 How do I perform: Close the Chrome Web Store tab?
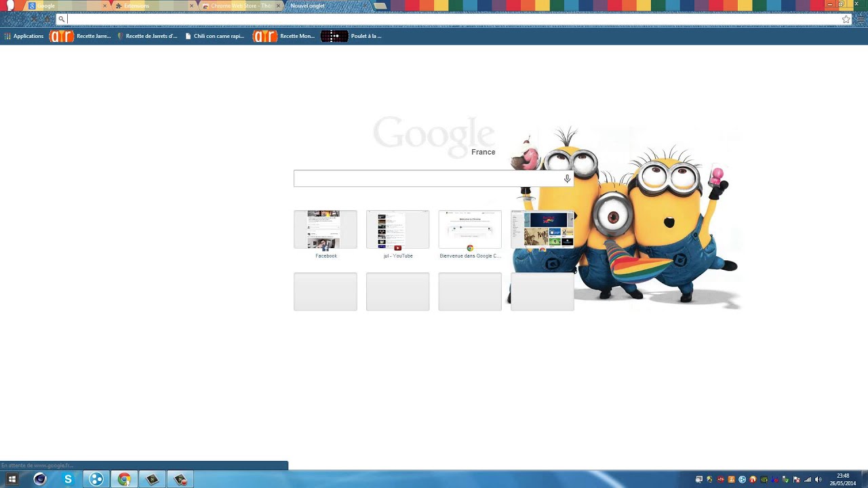click(278, 6)
